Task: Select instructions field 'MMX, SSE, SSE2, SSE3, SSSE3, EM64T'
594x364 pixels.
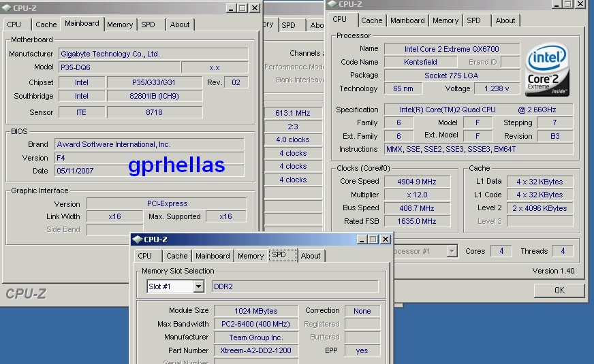Action: click(x=478, y=149)
